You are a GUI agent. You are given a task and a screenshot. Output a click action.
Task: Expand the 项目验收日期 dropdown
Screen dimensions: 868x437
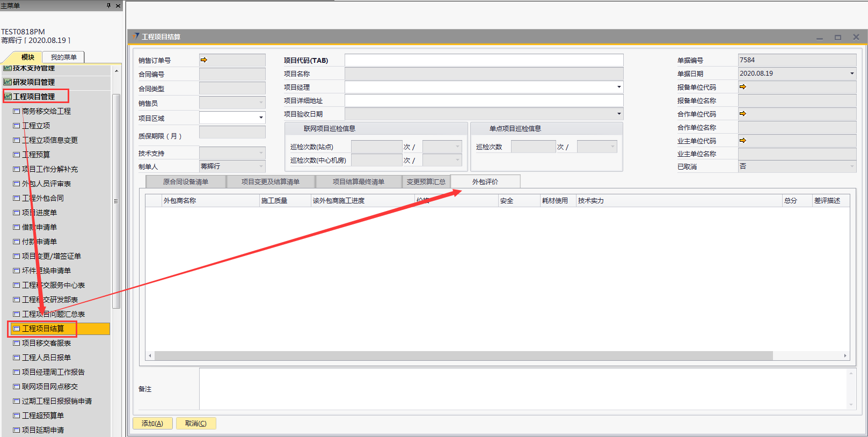[619, 114]
